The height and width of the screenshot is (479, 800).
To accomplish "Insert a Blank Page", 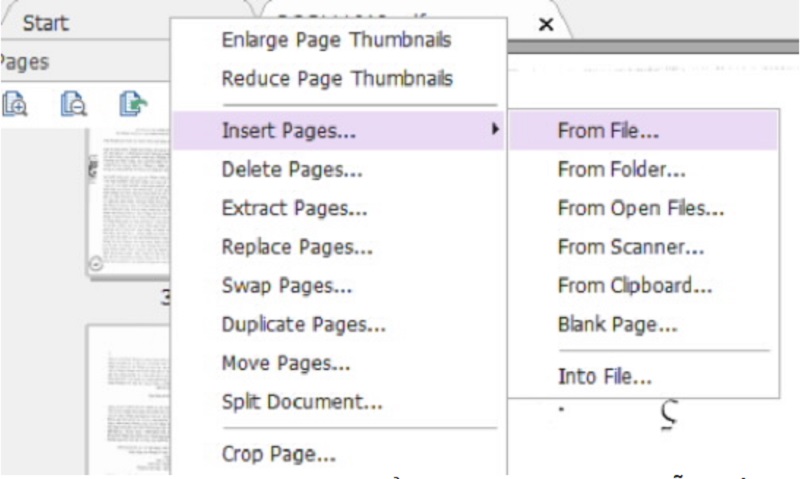I will point(618,325).
